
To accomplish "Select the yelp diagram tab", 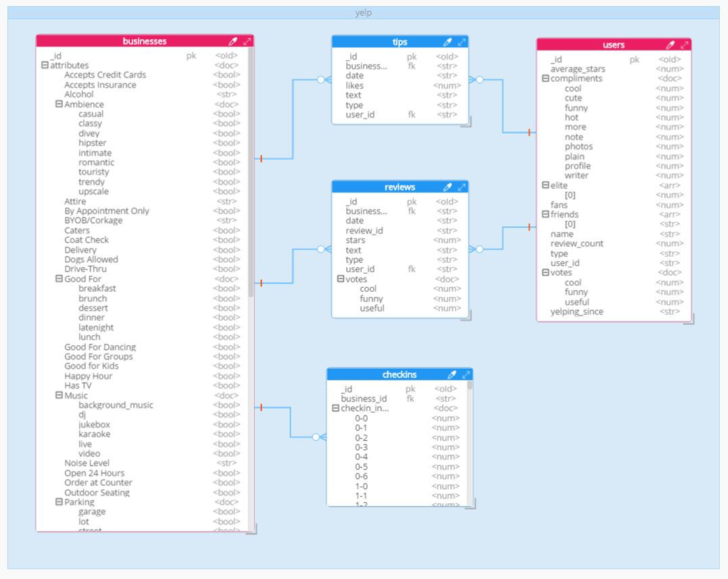I will click(x=364, y=11).
